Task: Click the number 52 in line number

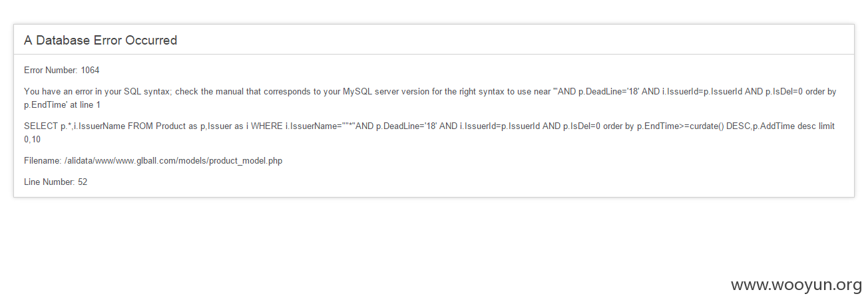Action: (83, 182)
